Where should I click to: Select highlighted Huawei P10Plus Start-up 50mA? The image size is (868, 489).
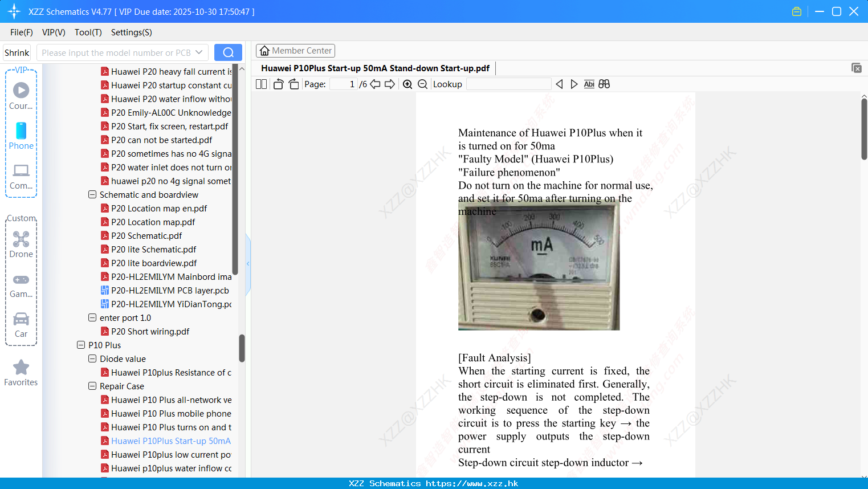pos(171,441)
